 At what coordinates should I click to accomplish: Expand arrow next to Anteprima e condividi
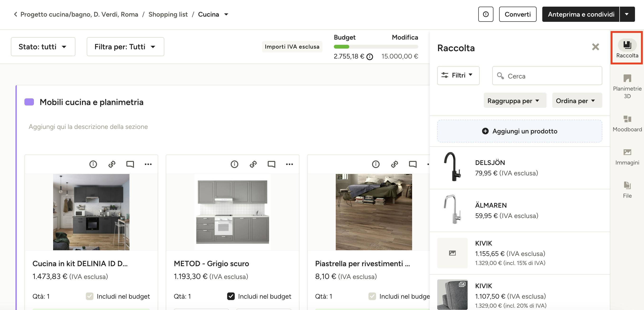tap(627, 14)
